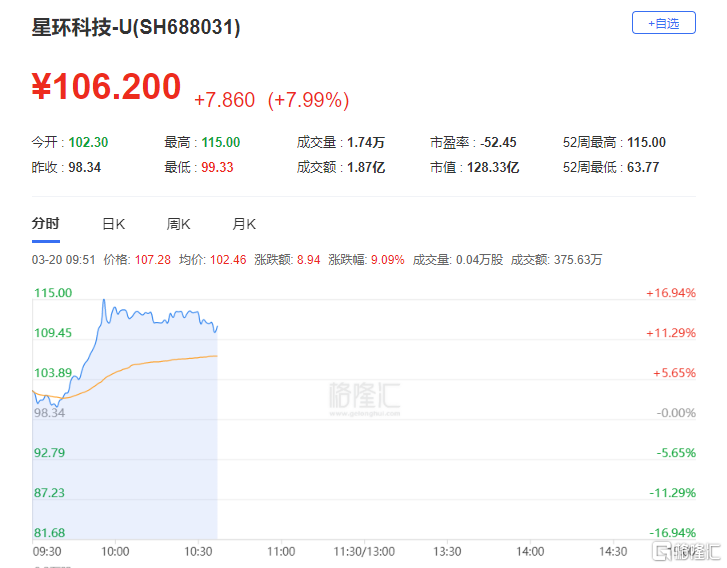The image size is (727, 568).
Task: Click the -16.94% right axis label
Action: pos(673,533)
